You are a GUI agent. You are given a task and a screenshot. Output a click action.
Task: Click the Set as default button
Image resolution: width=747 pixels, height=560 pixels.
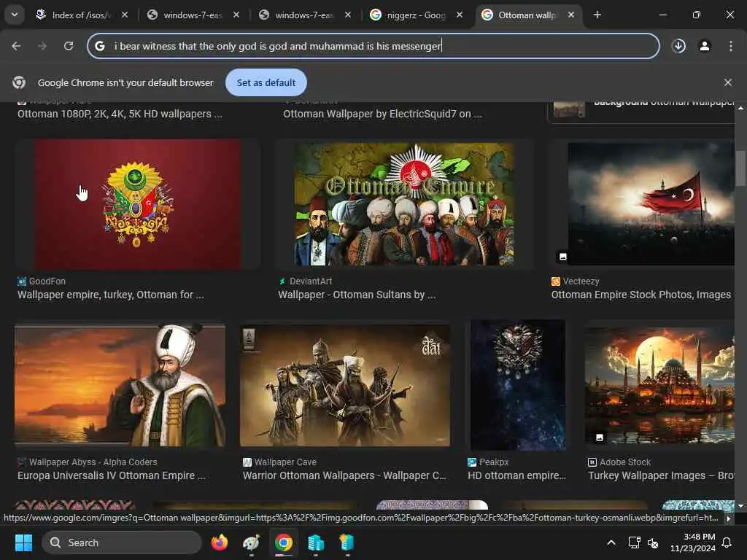coord(266,82)
